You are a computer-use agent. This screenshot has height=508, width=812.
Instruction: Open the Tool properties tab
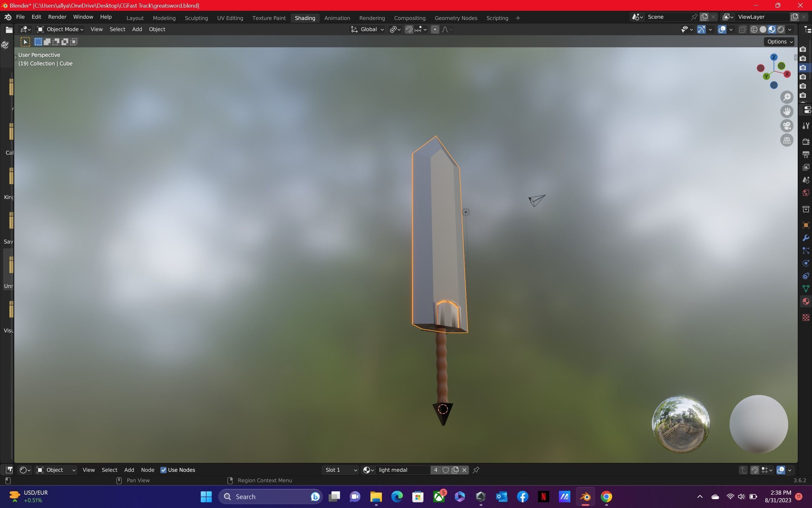coord(806,126)
